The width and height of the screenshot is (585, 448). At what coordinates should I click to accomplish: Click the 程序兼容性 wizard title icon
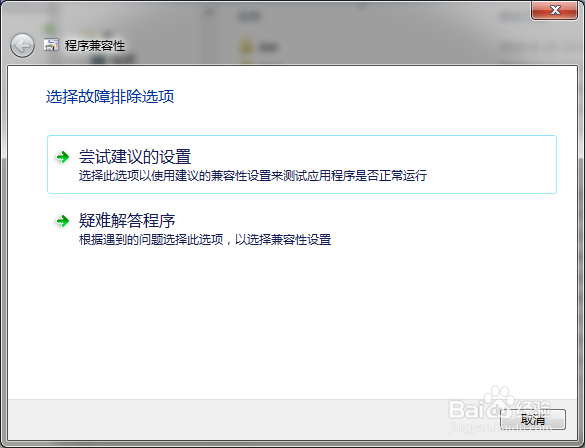(x=51, y=45)
